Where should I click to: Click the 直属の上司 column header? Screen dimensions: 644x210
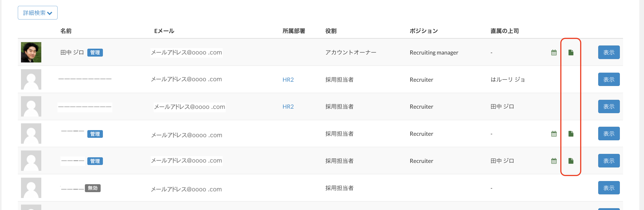505,31
